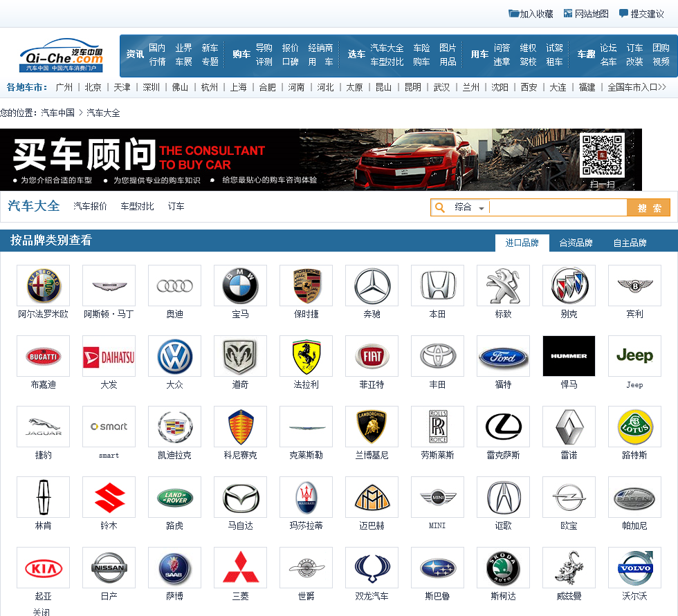Switch to the 进口品牌 tab

[522, 243]
